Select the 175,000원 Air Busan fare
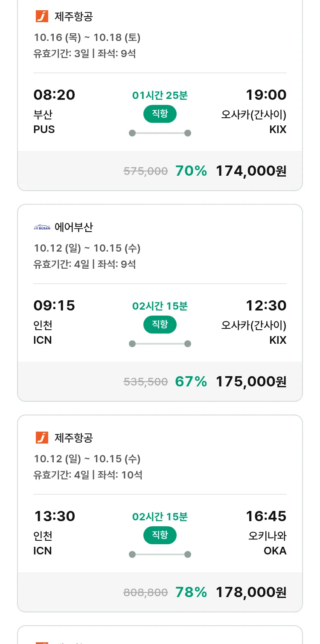Viewport: 320px width, 644px height. click(x=251, y=382)
